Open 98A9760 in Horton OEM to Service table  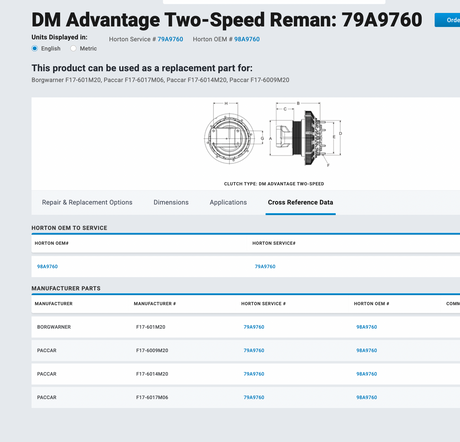(x=47, y=266)
